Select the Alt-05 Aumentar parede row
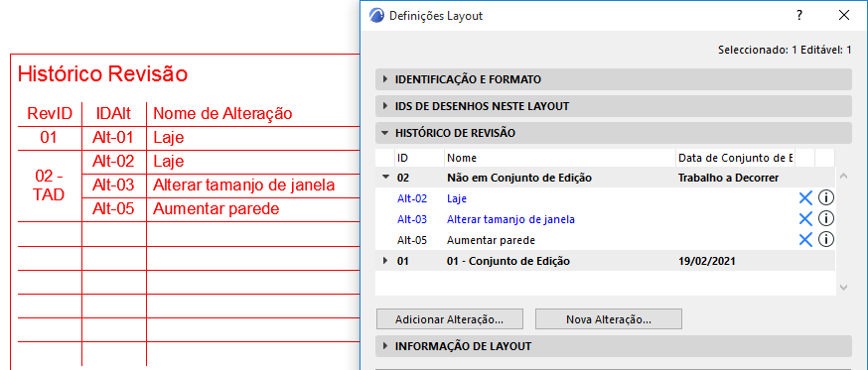 [605, 240]
